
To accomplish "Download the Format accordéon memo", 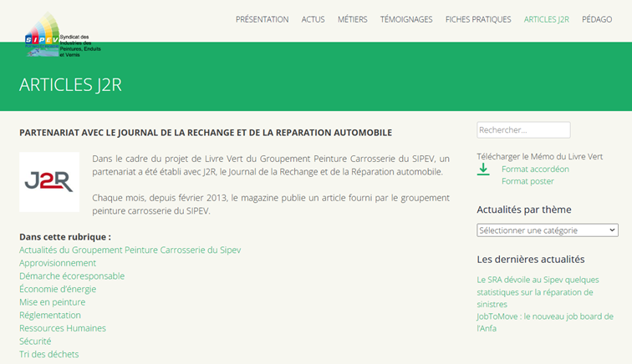I will [x=535, y=169].
